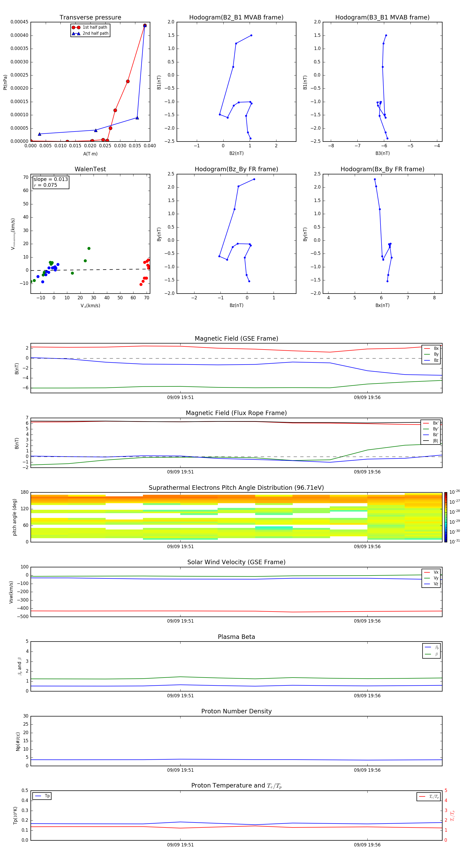Click the 'Solar Wind Velocity (GSE Frame)' title
This screenshot has width=473, height=868.
click(x=236, y=562)
